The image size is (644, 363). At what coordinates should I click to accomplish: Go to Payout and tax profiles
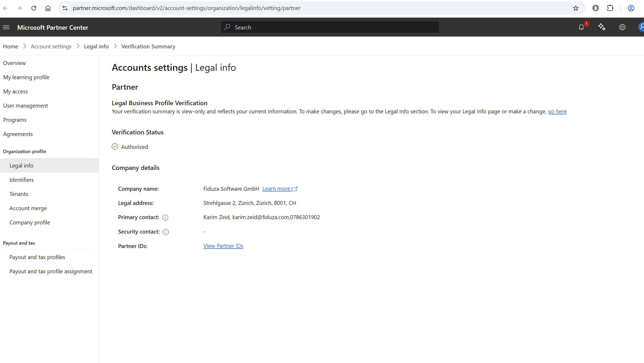37,257
